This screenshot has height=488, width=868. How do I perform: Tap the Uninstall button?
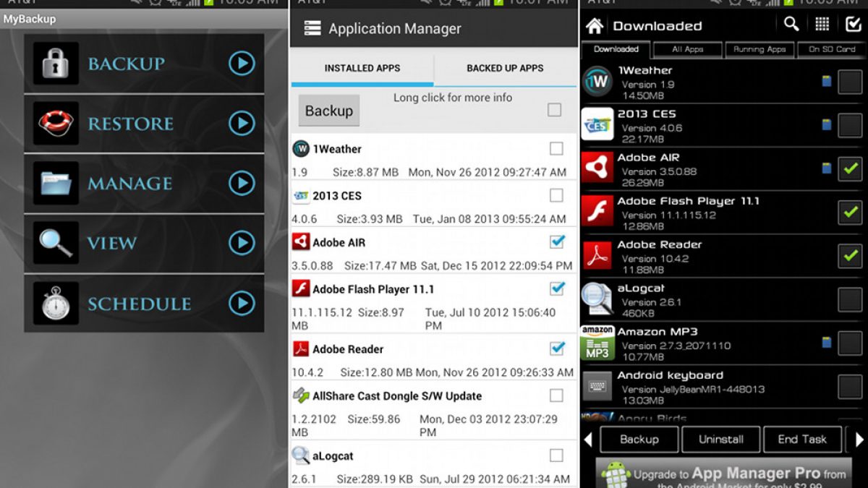[721, 440]
